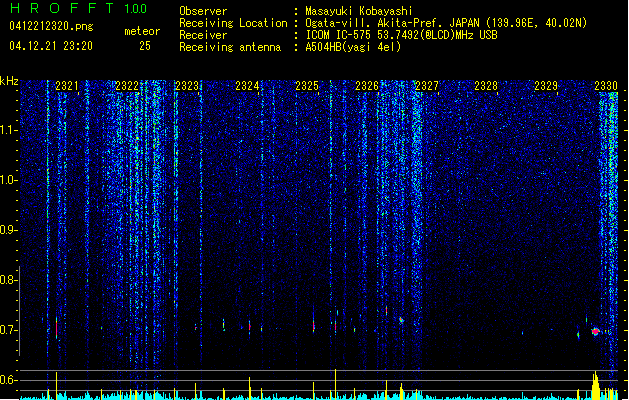Click the 1.0 kHz axis tick label
The image size is (629, 400).
pyautogui.click(x=8, y=180)
